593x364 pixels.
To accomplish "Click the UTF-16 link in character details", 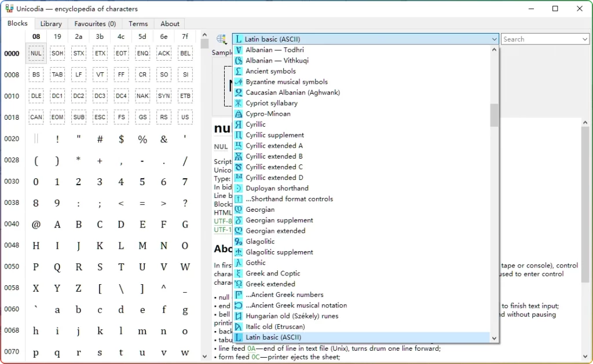I will 221,230.
